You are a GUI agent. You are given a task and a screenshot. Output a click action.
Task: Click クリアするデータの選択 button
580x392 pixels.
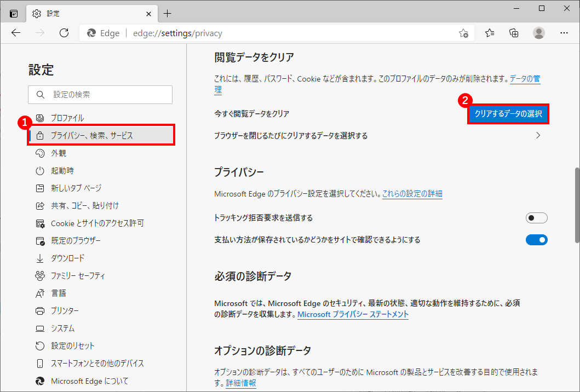coord(508,114)
